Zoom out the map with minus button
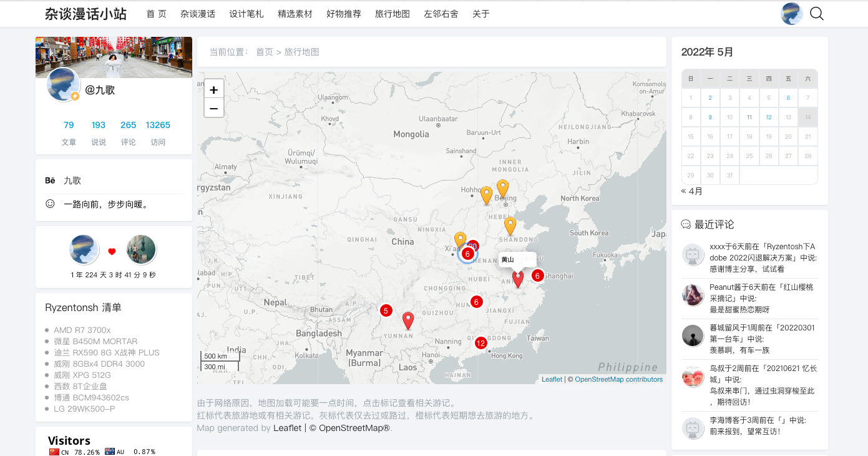The height and width of the screenshot is (456, 868). pos(213,109)
